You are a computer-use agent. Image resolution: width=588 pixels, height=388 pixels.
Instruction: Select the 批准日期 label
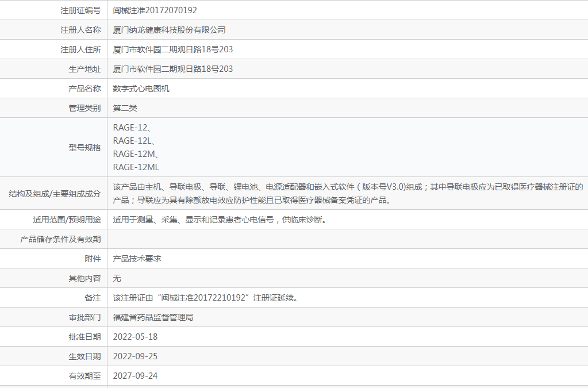click(x=84, y=337)
